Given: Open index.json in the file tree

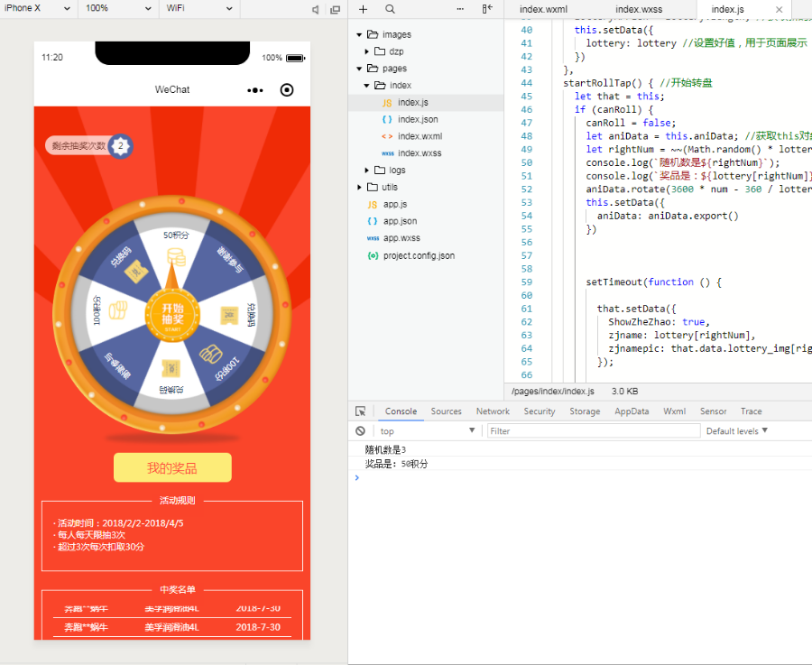Looking at the screenshot, I should (x=418, y=120).
